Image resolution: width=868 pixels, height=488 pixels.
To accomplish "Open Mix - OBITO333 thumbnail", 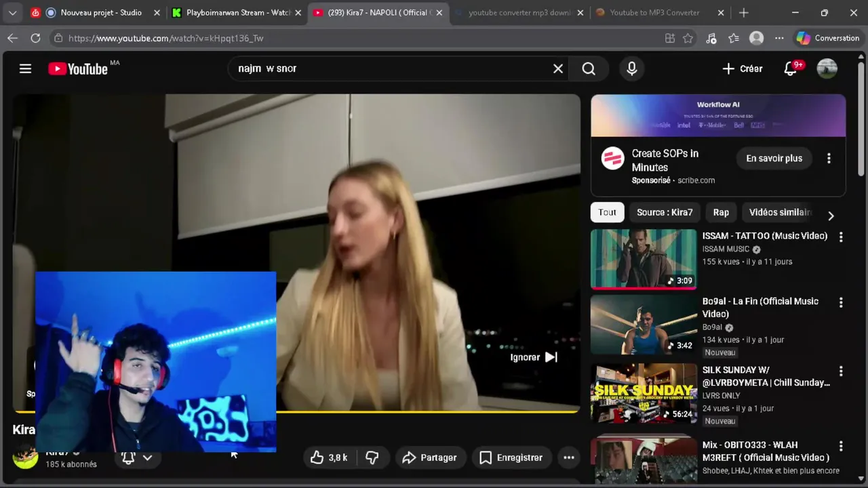I will (644, 460).
